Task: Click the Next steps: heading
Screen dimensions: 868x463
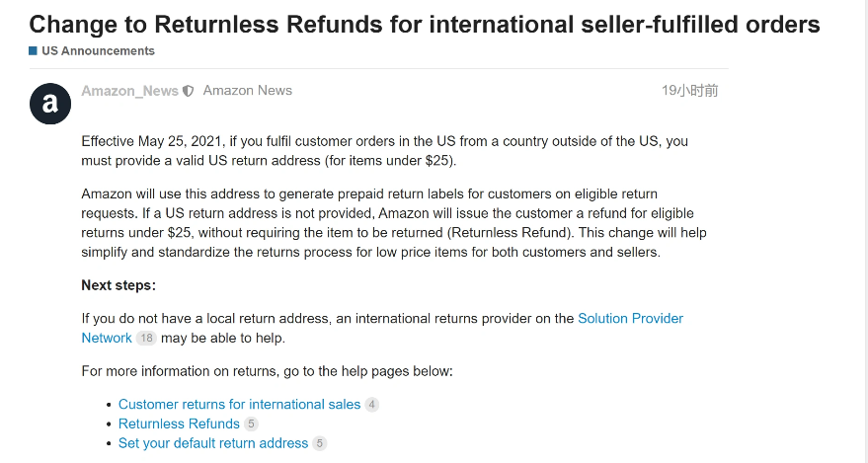Action: (x=118, y=285)
